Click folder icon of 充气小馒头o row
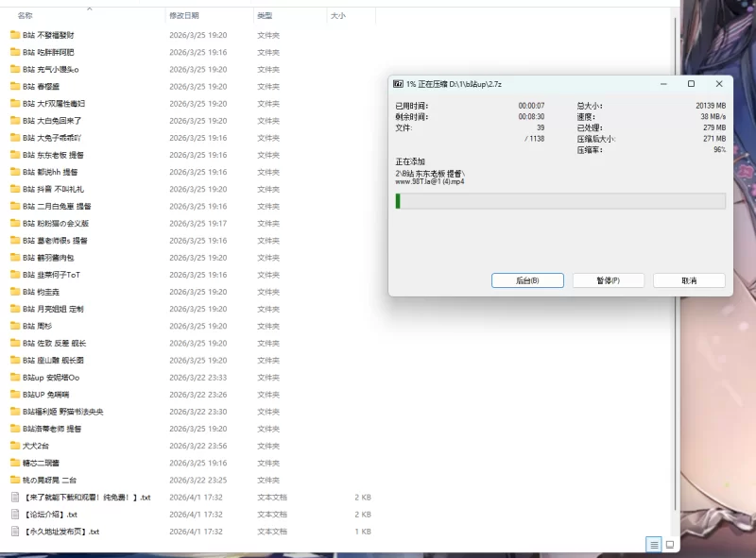Viewport: 756px width, 558px height. 15,69
